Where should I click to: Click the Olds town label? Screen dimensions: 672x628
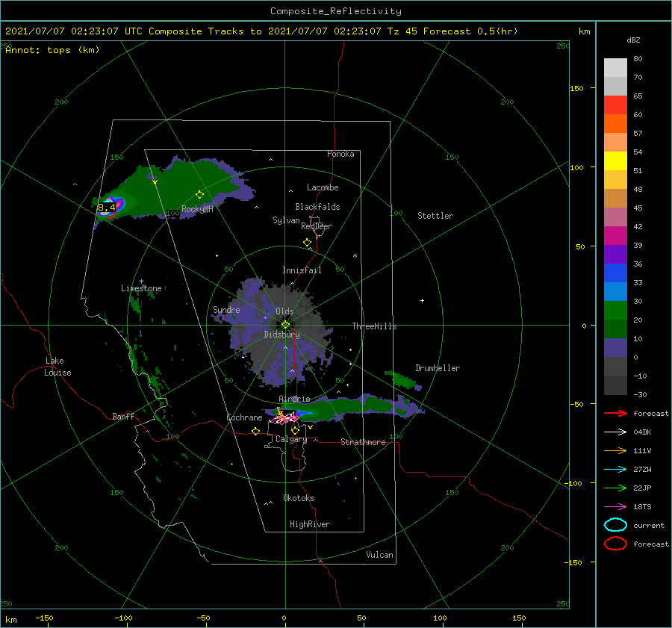pos(284,311)
